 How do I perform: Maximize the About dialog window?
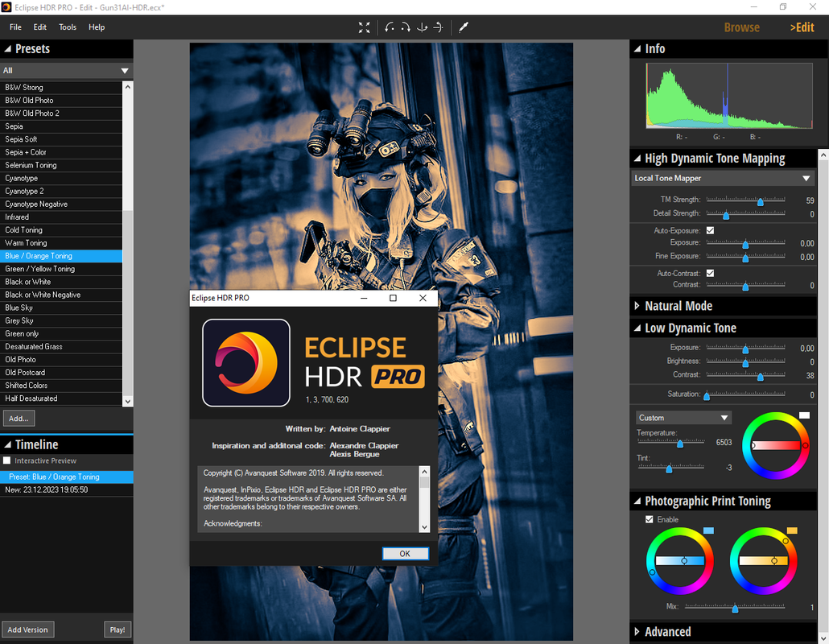click(393, 298)
